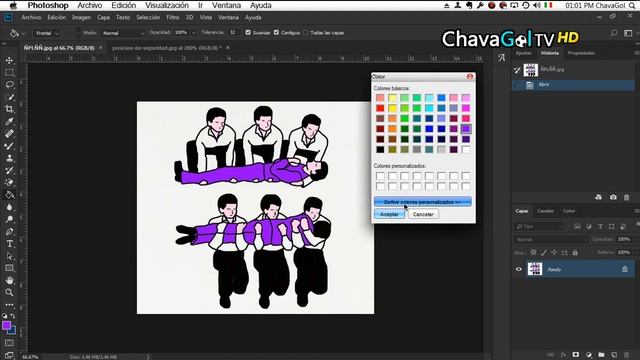
Task: Toggle the Contiguo checkbox
Action: 276,32
